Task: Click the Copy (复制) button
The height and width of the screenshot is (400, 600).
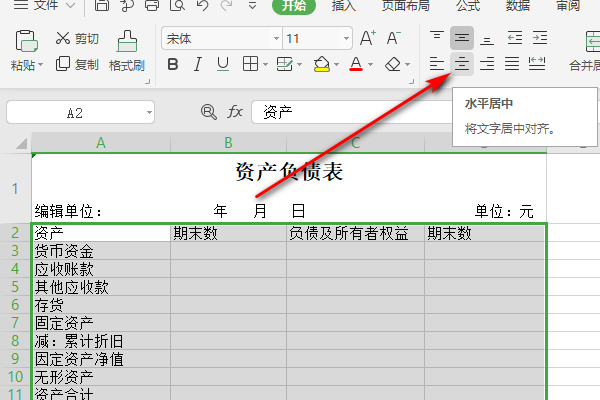Action: point(77,65)
